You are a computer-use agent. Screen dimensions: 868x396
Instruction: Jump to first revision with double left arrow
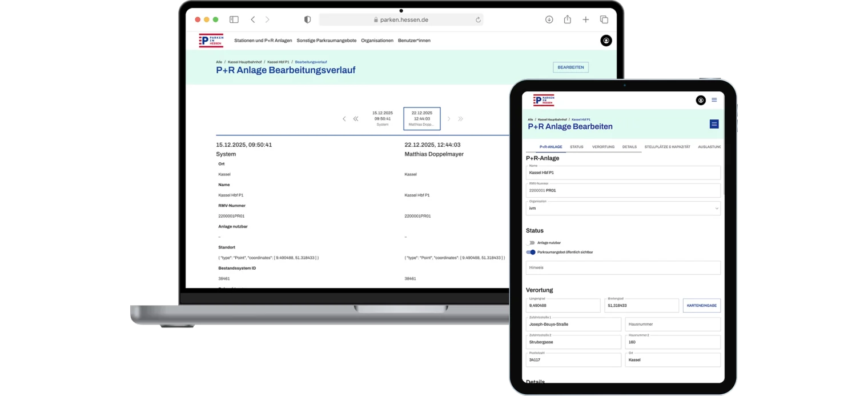(356, 119)
